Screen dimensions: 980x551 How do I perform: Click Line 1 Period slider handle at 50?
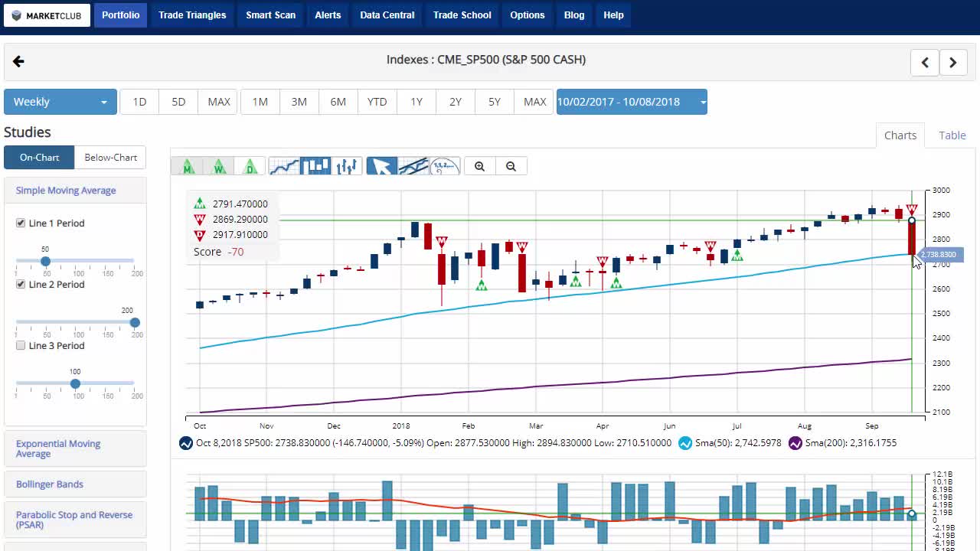45,261
